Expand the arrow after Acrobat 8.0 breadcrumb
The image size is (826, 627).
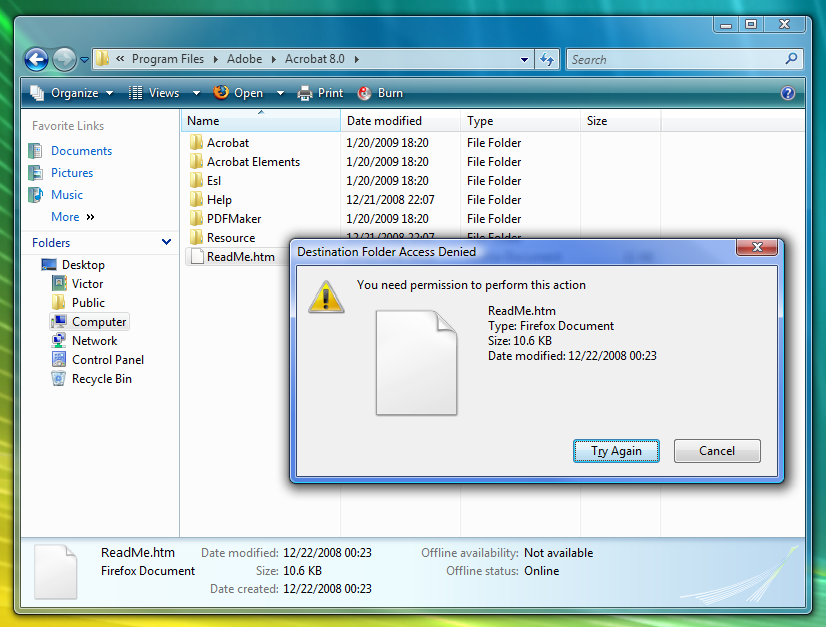pos(357,60)
